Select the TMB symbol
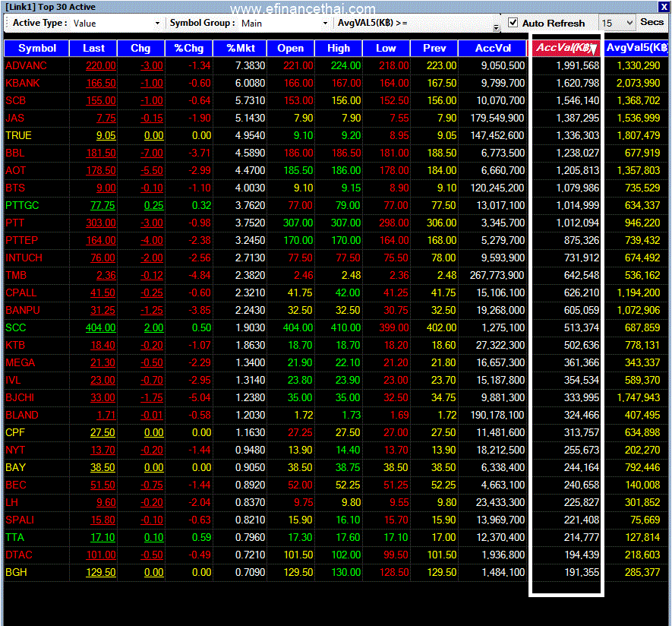This screenshot has height=626, width=672. coord(16,275)
